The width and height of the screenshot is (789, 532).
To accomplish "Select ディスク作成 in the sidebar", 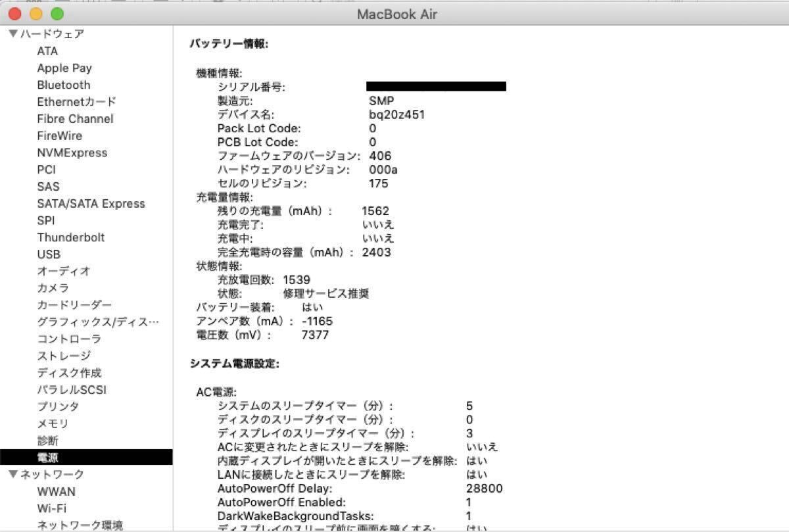I will coord(69,373).
